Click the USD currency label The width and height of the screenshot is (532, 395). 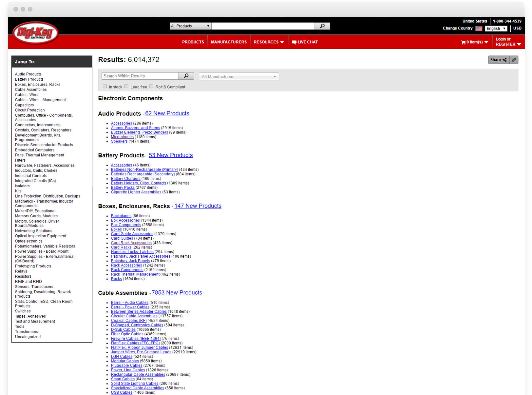pos(517,28)
